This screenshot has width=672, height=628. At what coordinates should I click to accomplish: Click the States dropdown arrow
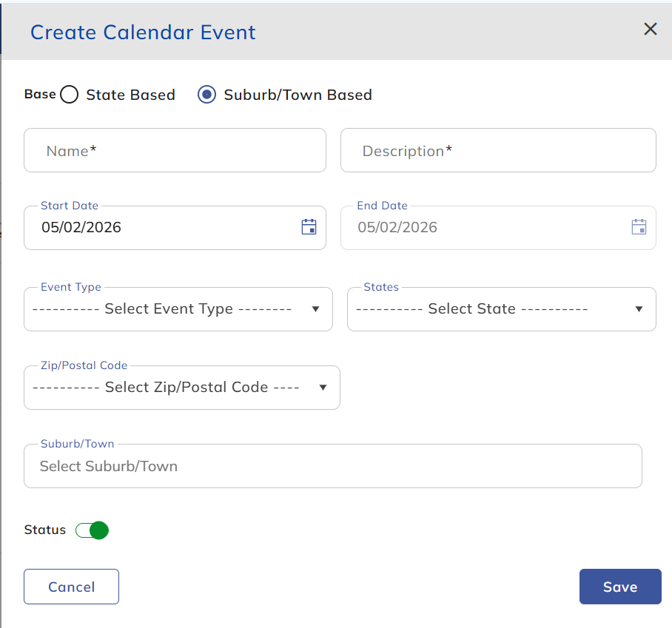pos(639,309)
